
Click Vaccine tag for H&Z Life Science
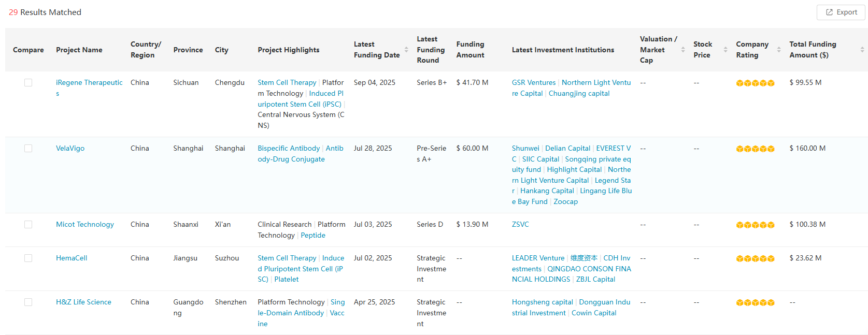(301, 318)
